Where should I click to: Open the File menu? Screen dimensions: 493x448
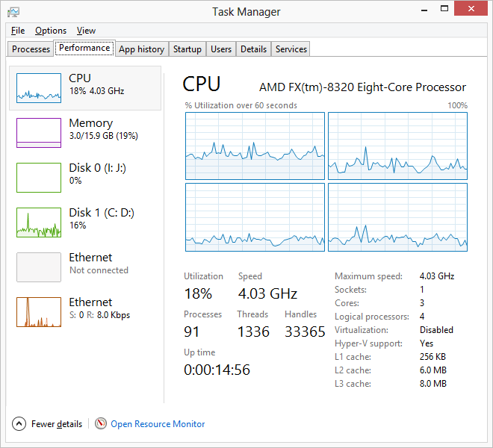(x=18, y=31)
